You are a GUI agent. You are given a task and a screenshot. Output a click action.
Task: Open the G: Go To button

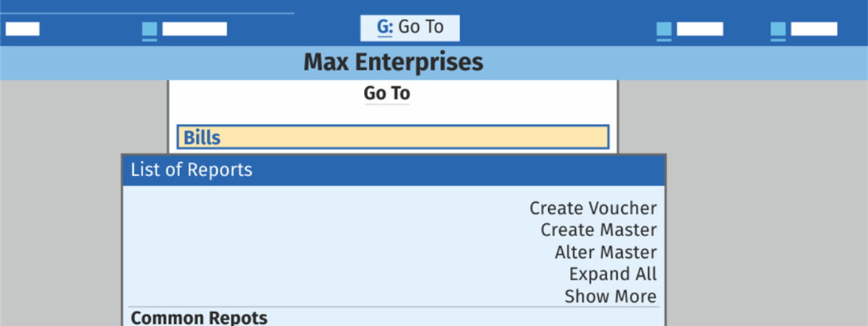tap(410, 28)
